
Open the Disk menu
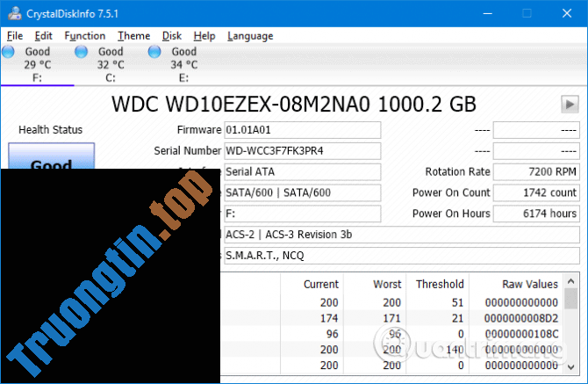[172, 36]
